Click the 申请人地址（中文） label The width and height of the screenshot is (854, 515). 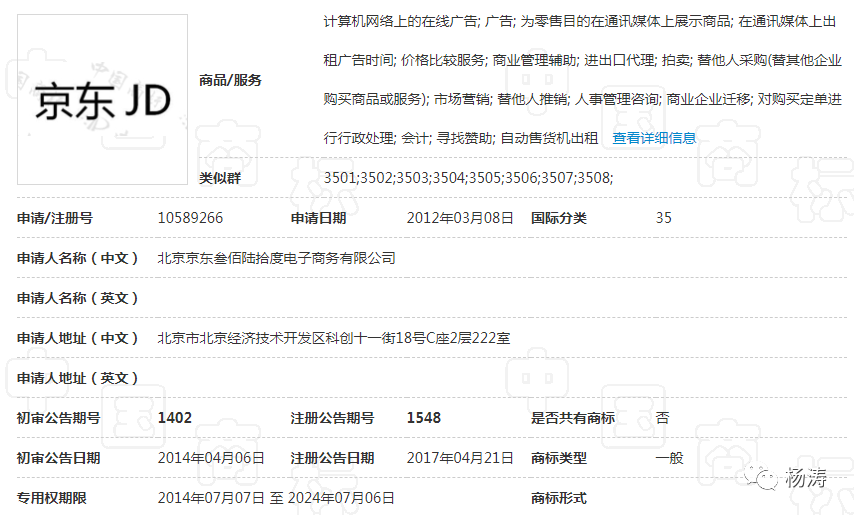[x=78, y=338]
